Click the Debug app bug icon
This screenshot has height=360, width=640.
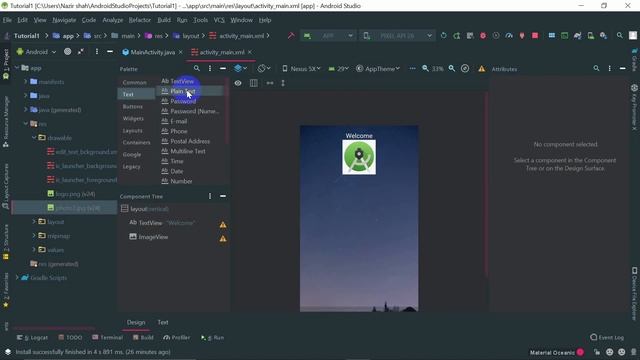click(x=483, y=36)
